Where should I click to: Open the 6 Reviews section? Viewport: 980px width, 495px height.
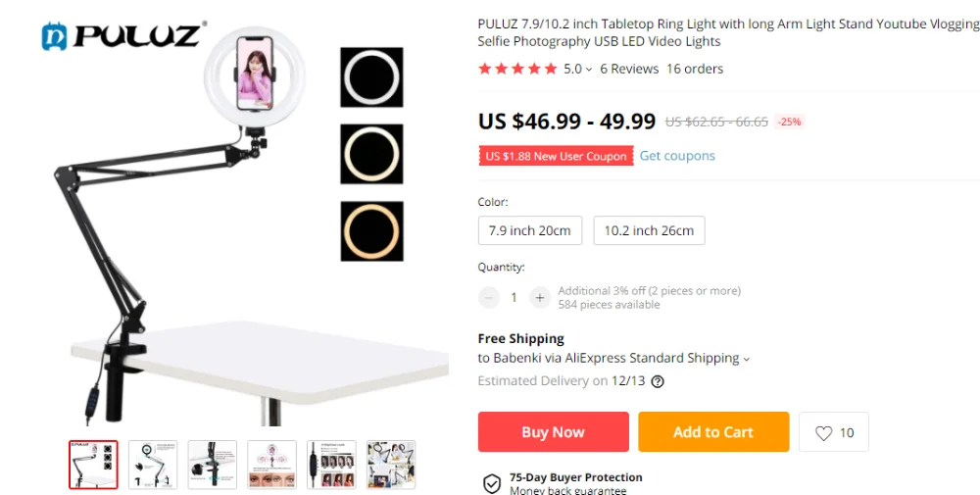629,69
